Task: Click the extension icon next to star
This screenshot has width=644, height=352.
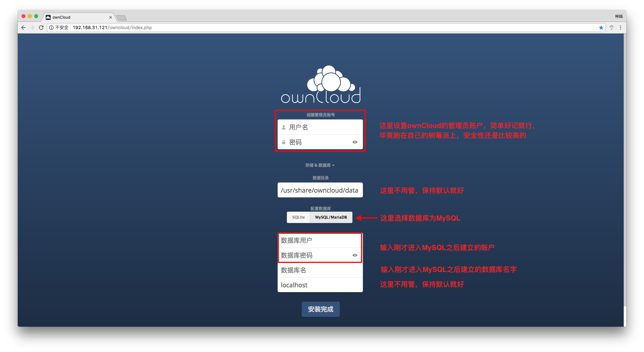Action: point(612,28)
